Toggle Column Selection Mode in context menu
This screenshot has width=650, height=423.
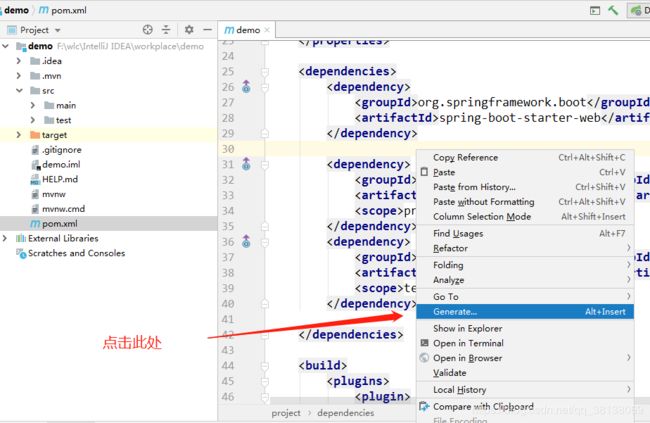click(482, 217)
